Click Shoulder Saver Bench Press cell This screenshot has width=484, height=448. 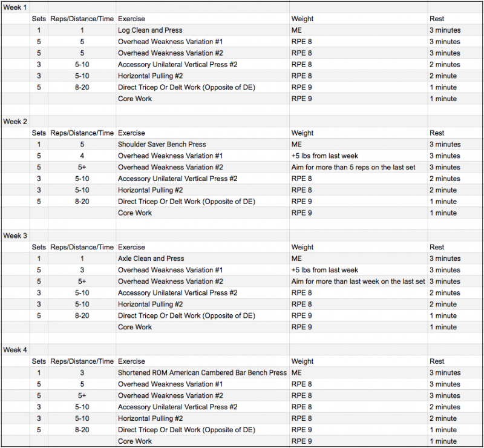(203, 144)
